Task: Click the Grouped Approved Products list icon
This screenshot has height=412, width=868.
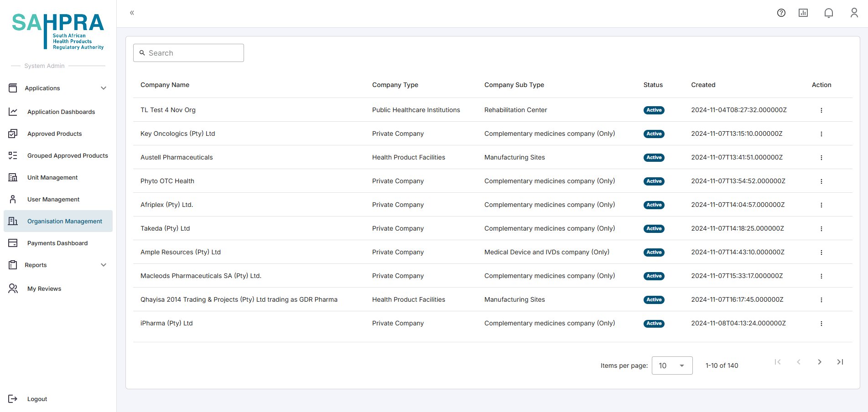Action: click(x=13, y=155)
